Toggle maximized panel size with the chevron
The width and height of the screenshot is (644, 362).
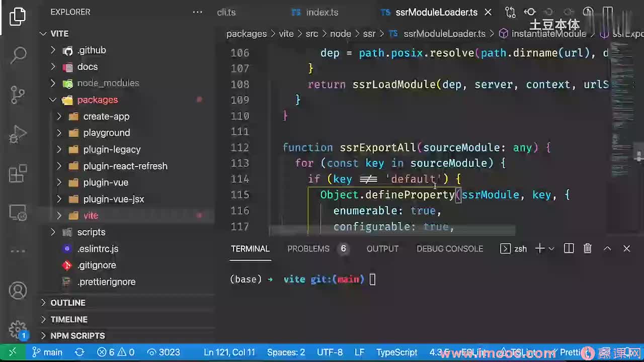point(607,248)
